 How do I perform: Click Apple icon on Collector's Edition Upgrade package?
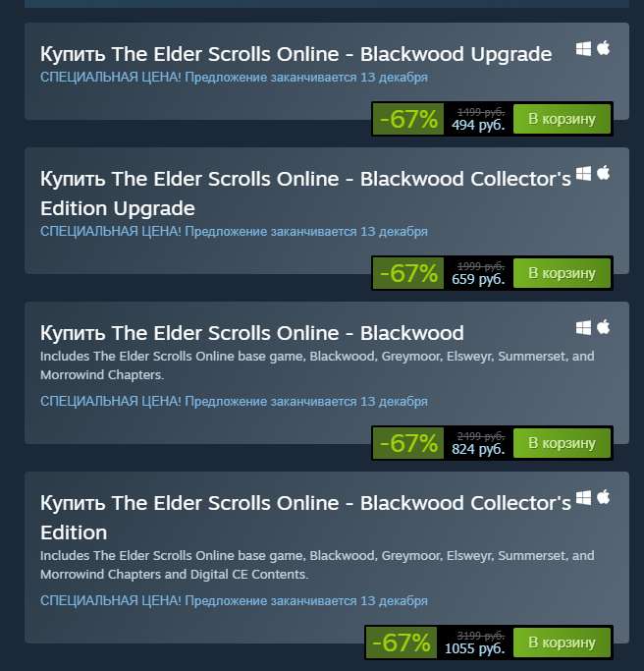604,173
